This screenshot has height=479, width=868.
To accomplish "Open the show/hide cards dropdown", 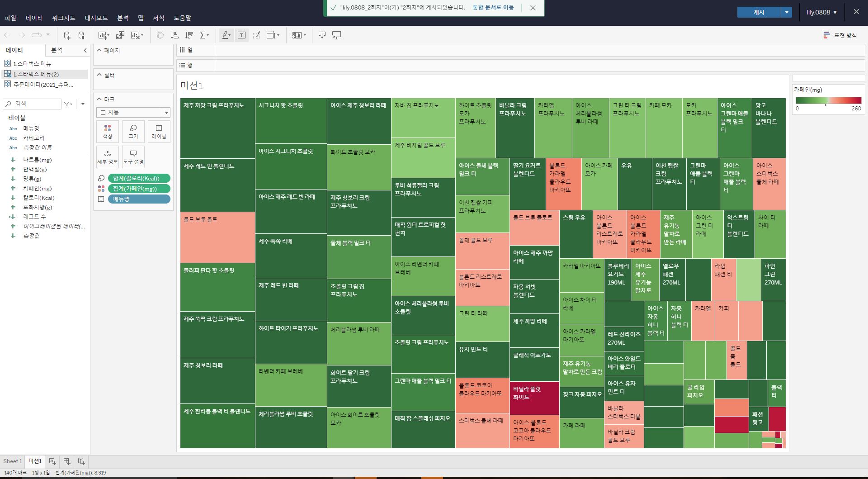I will [x=299, y=35].
